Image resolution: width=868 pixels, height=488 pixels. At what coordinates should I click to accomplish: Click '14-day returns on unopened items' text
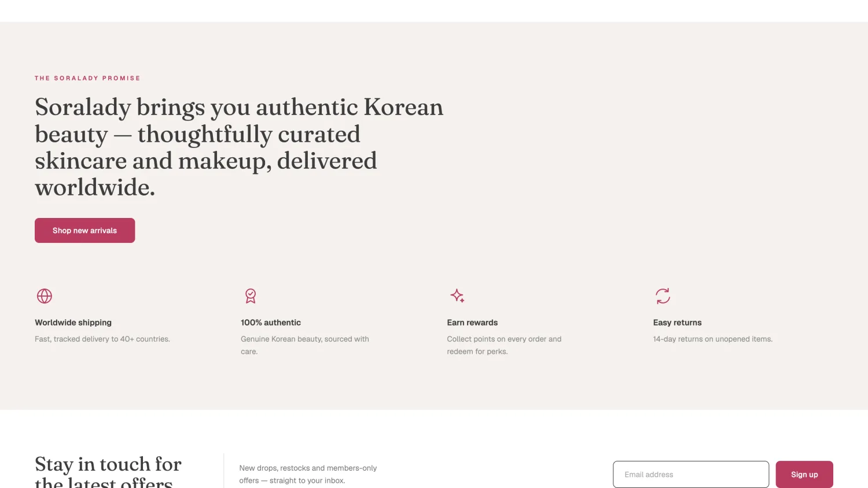click(x=713, y=339)
